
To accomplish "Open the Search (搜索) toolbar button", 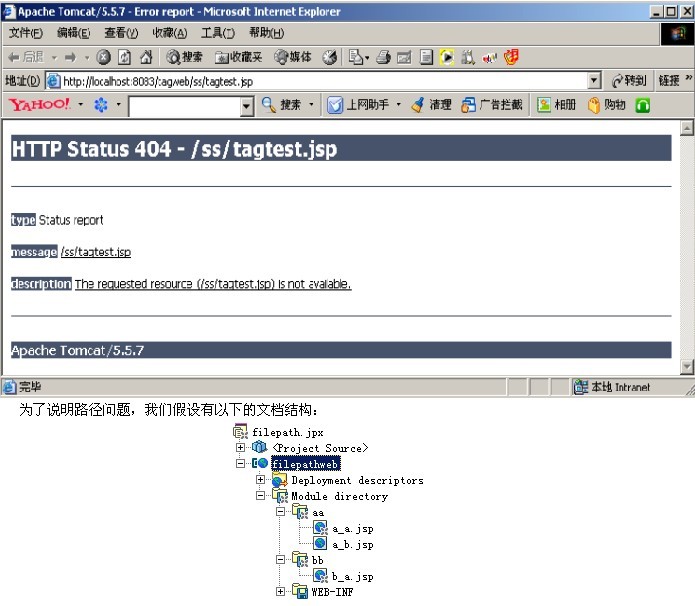I will [x=184, y=57].
